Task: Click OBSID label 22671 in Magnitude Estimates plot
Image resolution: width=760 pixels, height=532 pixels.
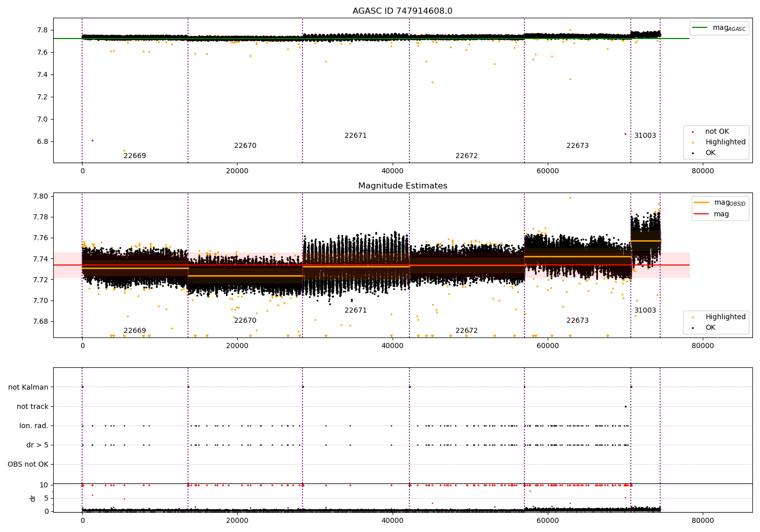Action: coord(356,311)
